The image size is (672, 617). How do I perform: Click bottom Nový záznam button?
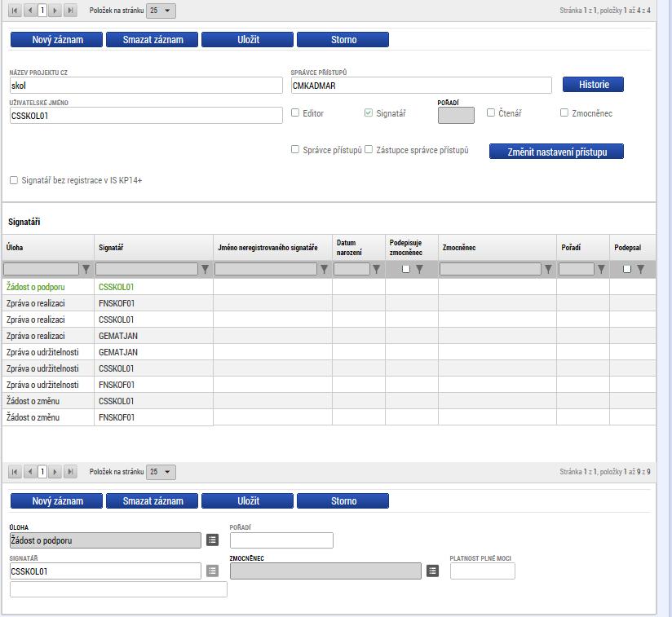pyautogui.click(x=57, y=501)
